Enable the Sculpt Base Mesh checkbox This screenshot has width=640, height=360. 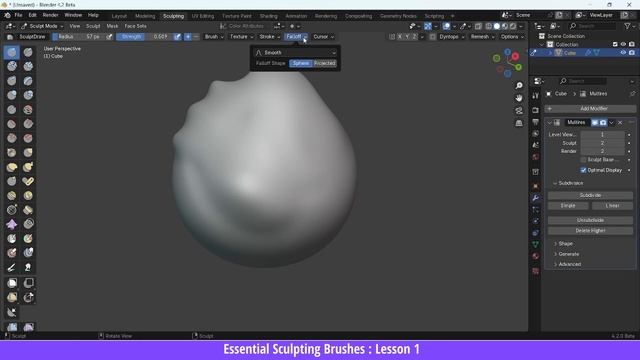583,160
